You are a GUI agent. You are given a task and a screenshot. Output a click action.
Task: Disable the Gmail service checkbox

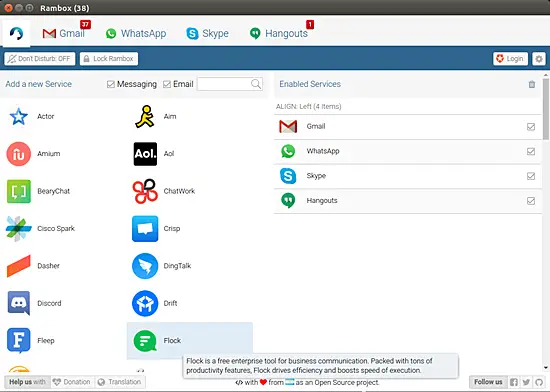[x=531, y=127]
